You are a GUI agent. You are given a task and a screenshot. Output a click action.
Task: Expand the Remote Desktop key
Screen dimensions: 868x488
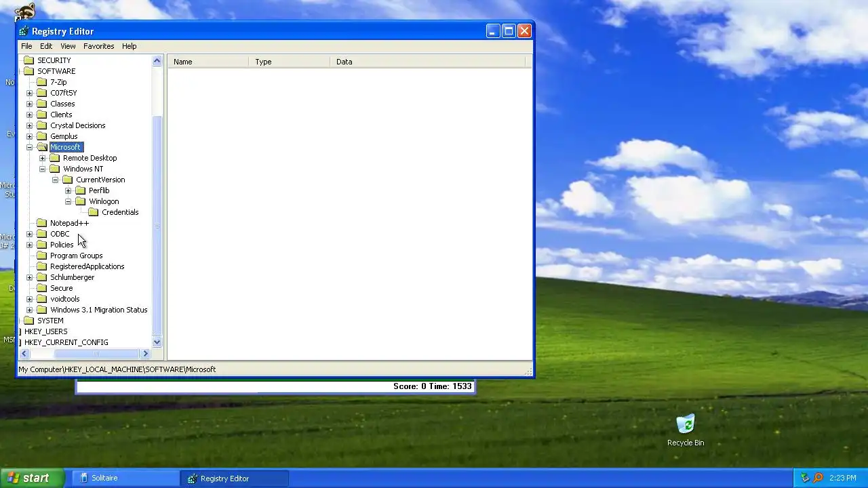(x=42, y=158)
